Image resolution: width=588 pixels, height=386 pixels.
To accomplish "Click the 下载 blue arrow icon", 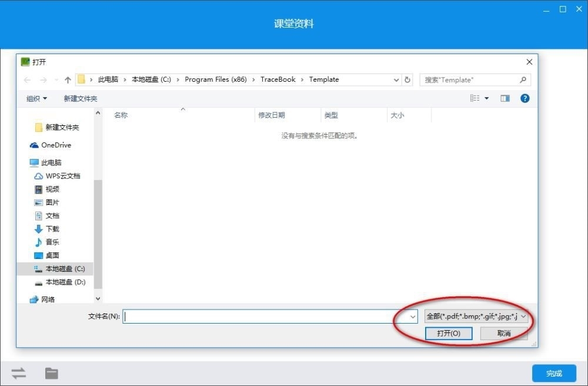I will pyautogui.click(x=38, y=229).
